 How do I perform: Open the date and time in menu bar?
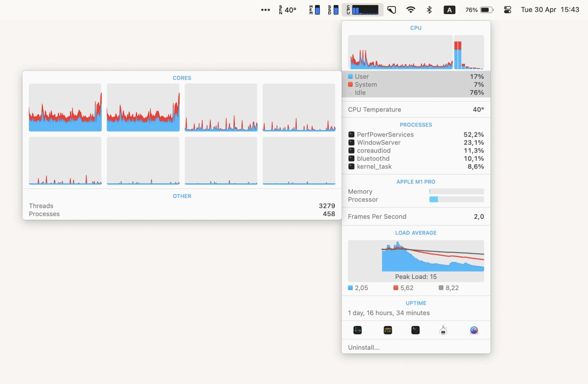point(550,10)
